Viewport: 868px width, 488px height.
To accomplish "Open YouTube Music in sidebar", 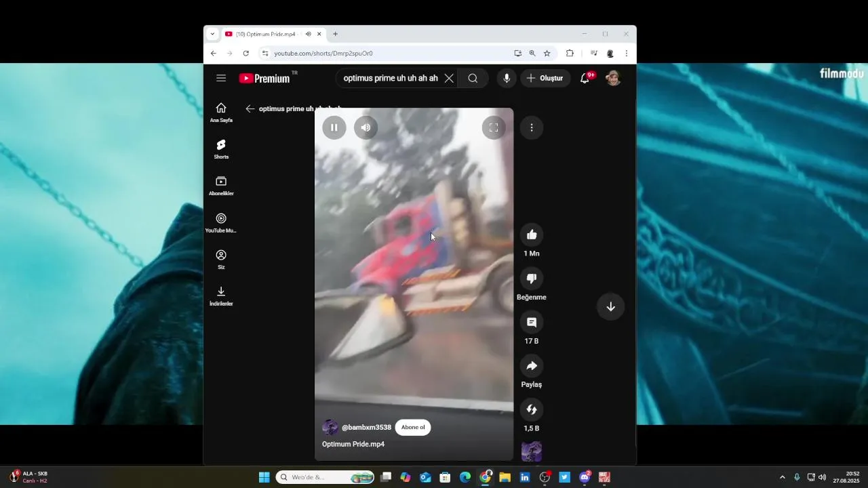I will (221, 223).
